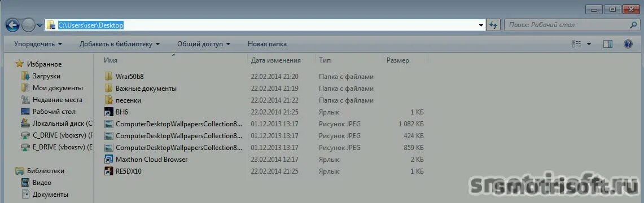Screen dimensions: 644x203
Task: Click the Библиотеки libraries icon
Action: click(19, 171)
